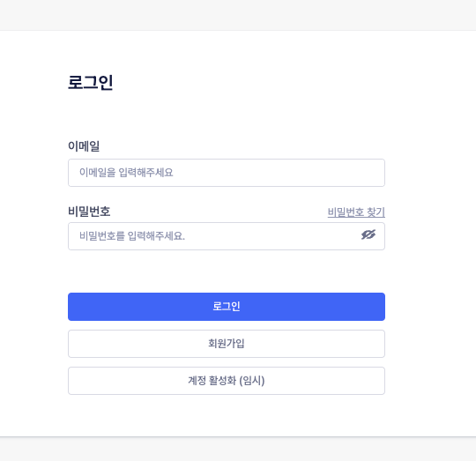Show the hidden password via the eye toggle
This screenshot has width=476, height=461.
click(x=368, y=234)
